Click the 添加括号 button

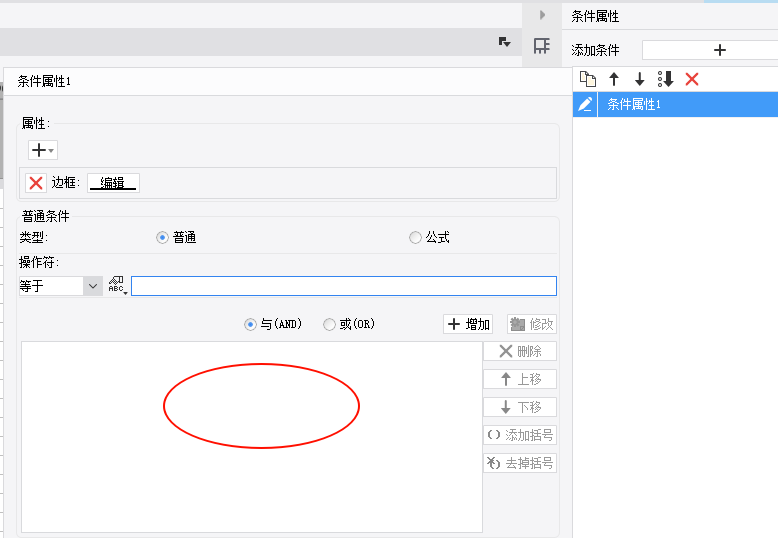point(520,435)
